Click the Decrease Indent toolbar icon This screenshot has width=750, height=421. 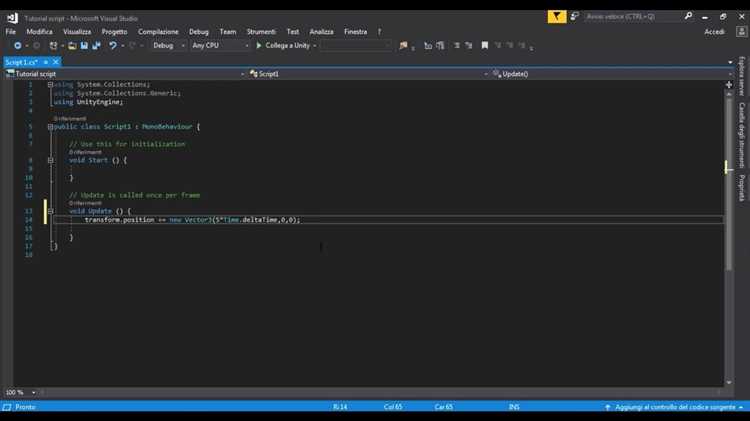pyautogui.click(x=456, y=45)
